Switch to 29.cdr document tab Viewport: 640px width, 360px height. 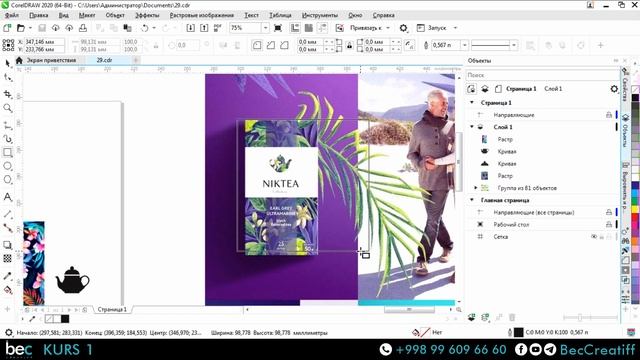tap(104, 60)
